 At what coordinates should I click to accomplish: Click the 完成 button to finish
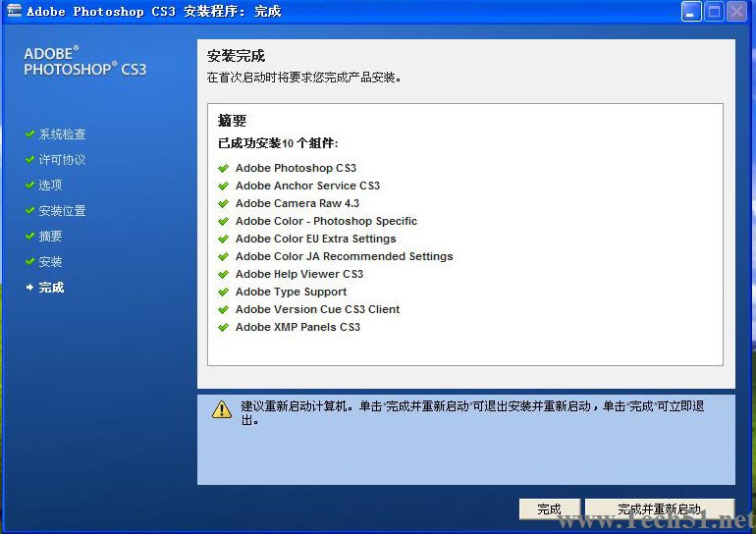coord(550,508)
